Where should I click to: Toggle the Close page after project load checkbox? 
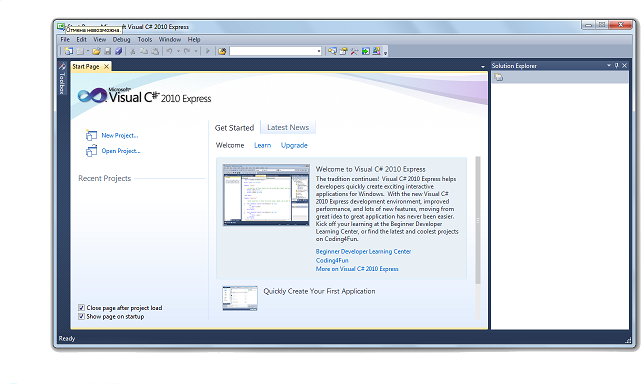(81, 308)
